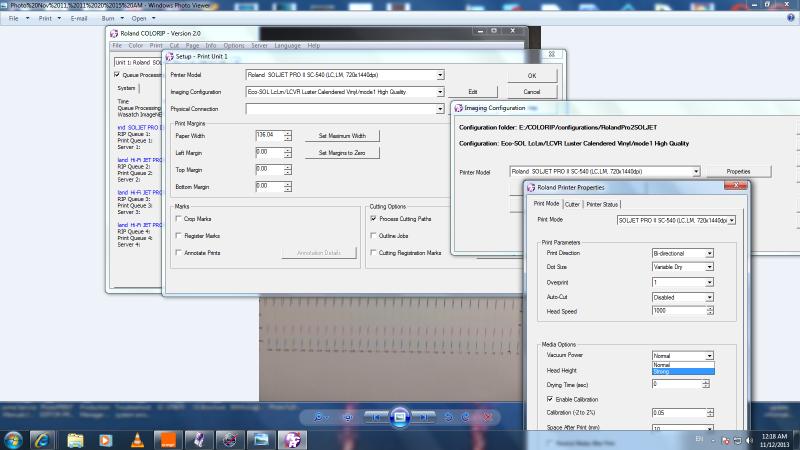Enable Outline Jobs checkbox
The width and height of the screenshot is (800, 450).
373,236
